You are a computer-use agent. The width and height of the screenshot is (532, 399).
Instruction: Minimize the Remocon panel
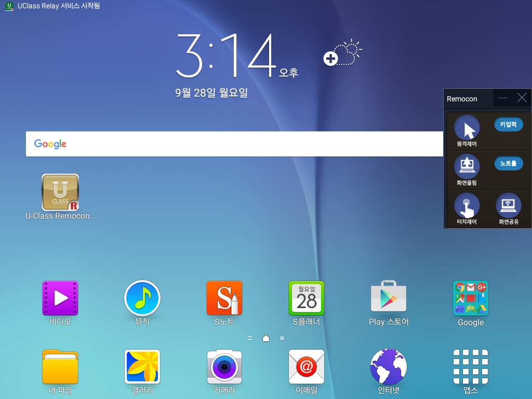tap(502, 98)
